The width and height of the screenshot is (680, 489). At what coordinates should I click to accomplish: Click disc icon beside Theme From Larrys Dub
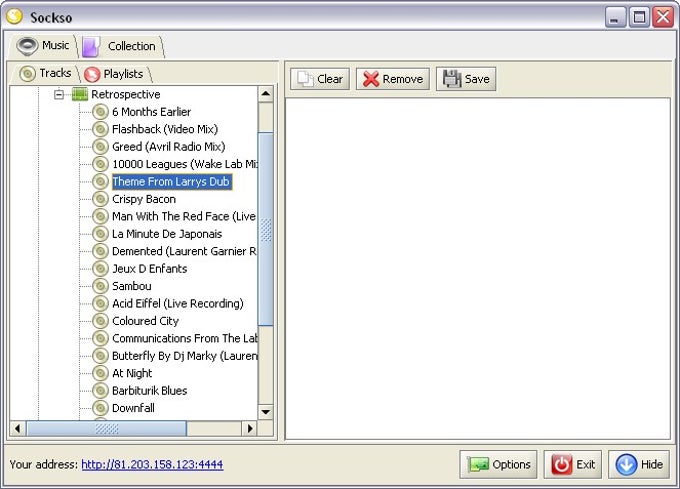100,181
